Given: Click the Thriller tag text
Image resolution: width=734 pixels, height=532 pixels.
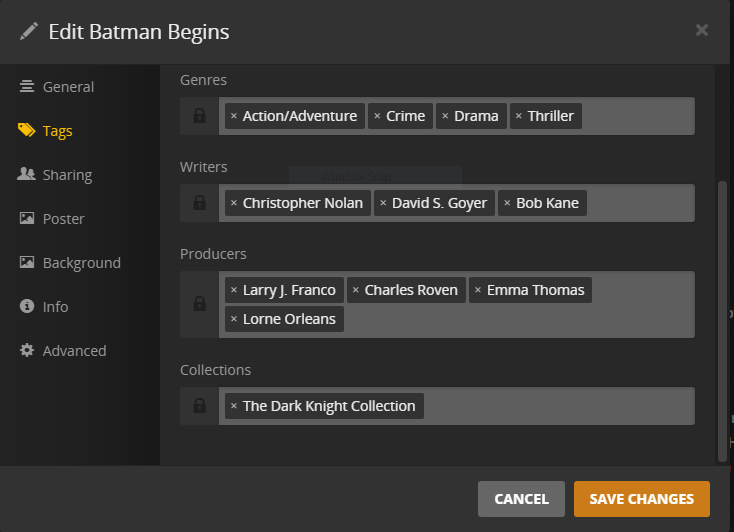Looking at the screenshot, I should [550, 116].
